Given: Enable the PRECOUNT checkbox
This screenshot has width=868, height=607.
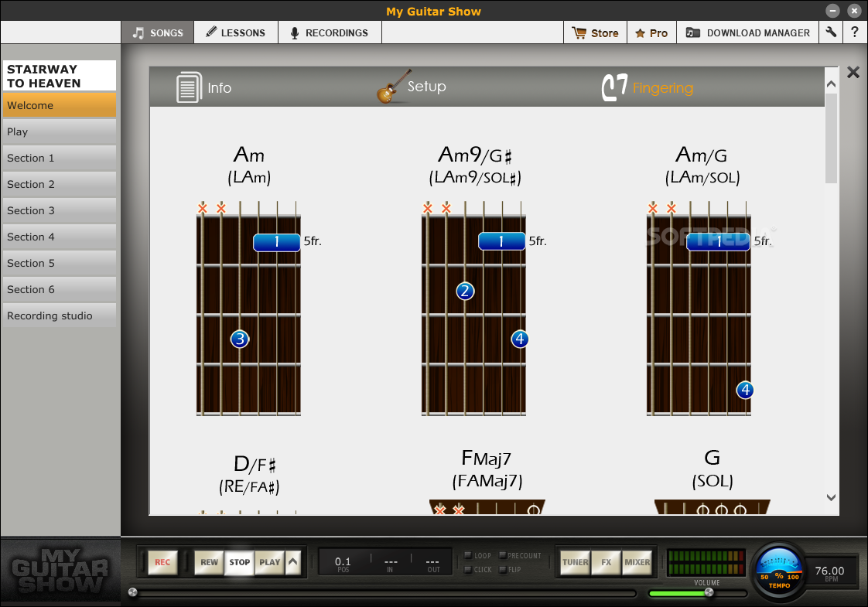Looking at the screenshot, I should tap(503, 555).
